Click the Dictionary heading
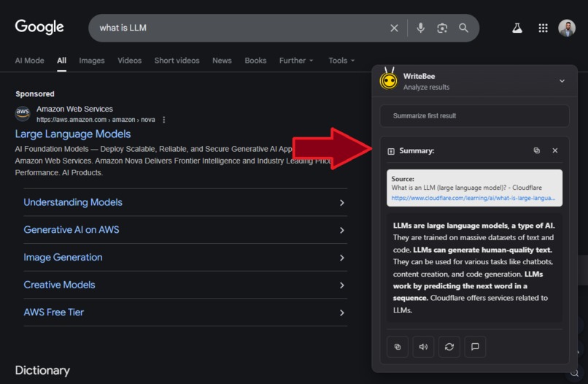 (42, 370)
